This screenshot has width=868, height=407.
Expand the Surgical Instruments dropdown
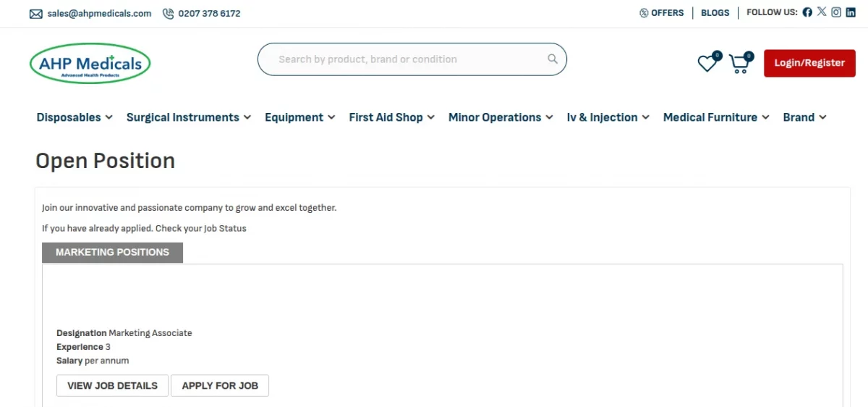(x=188, y=117)
